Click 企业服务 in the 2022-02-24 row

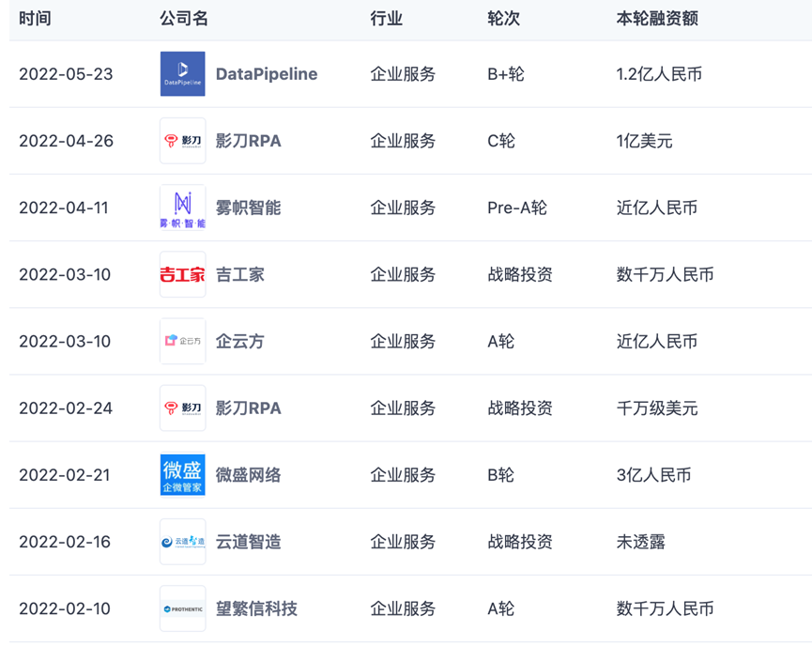click(x=403, y=408)
